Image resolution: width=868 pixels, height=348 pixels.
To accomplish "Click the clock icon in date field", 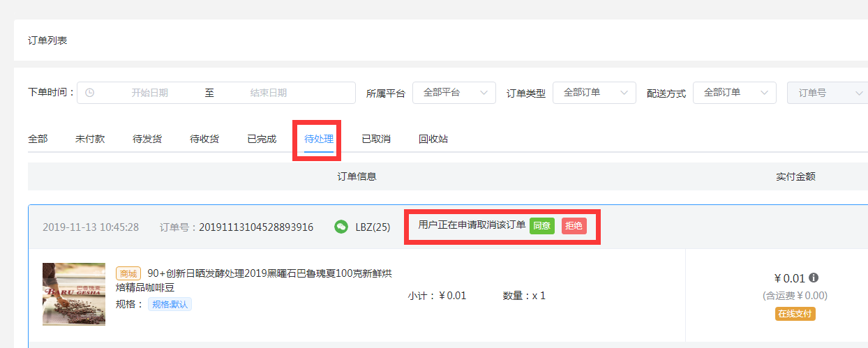I will click(89, 93).
